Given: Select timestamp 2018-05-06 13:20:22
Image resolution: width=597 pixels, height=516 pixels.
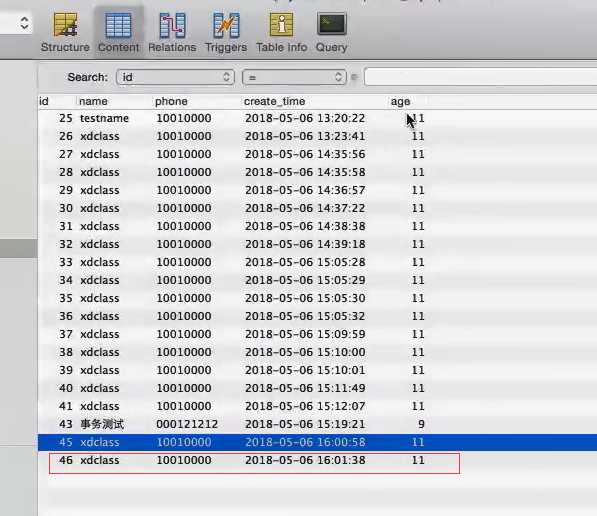Looking at the screenshot, I should 305,118.
